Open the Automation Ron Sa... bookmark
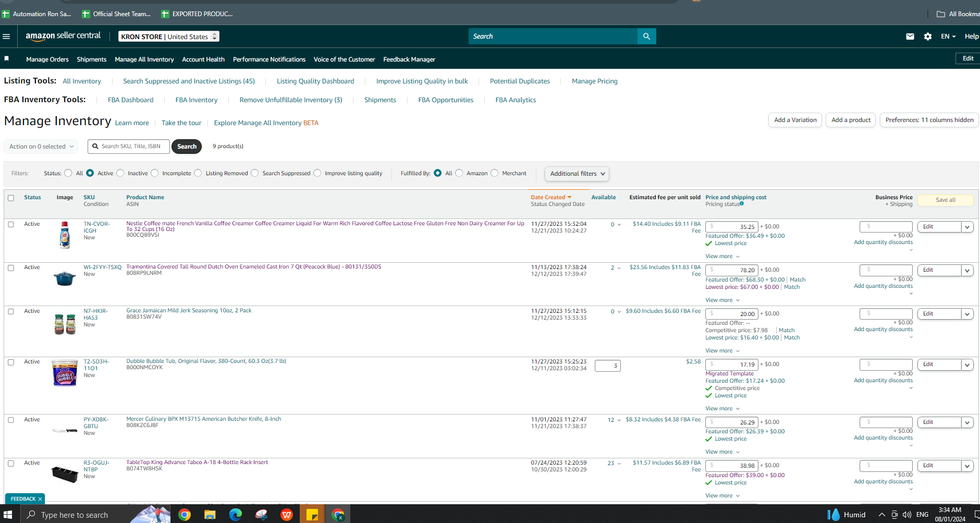This screenshot has width=980, height=523. [36, 14]
